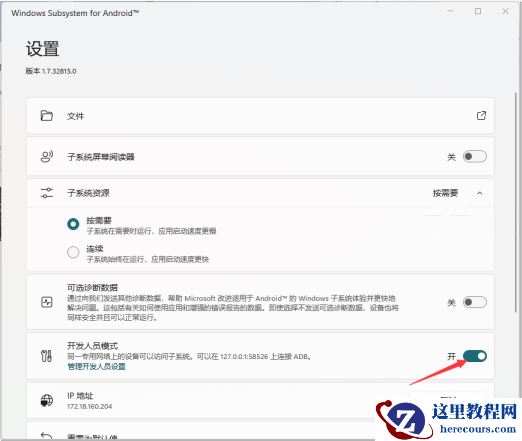Screen dimensions: 522x441
Task: Click the 版本 1.7.32815.0 version text
Action: 51,71
